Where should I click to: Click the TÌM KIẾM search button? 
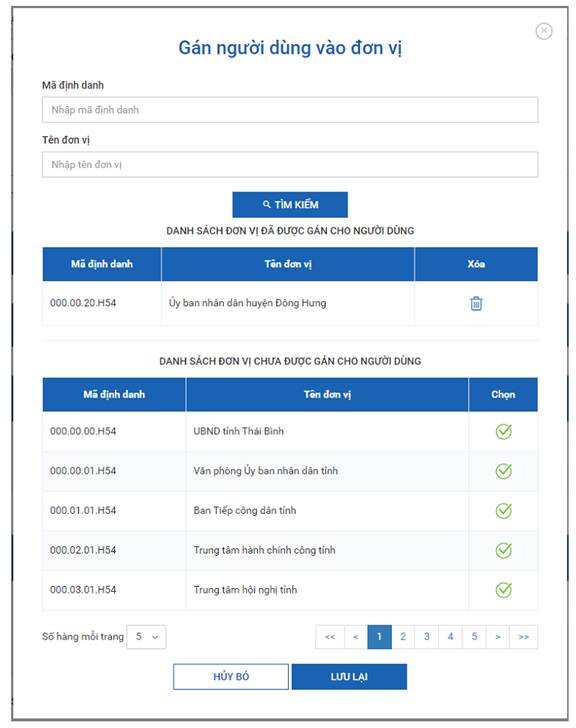point(290,204)
